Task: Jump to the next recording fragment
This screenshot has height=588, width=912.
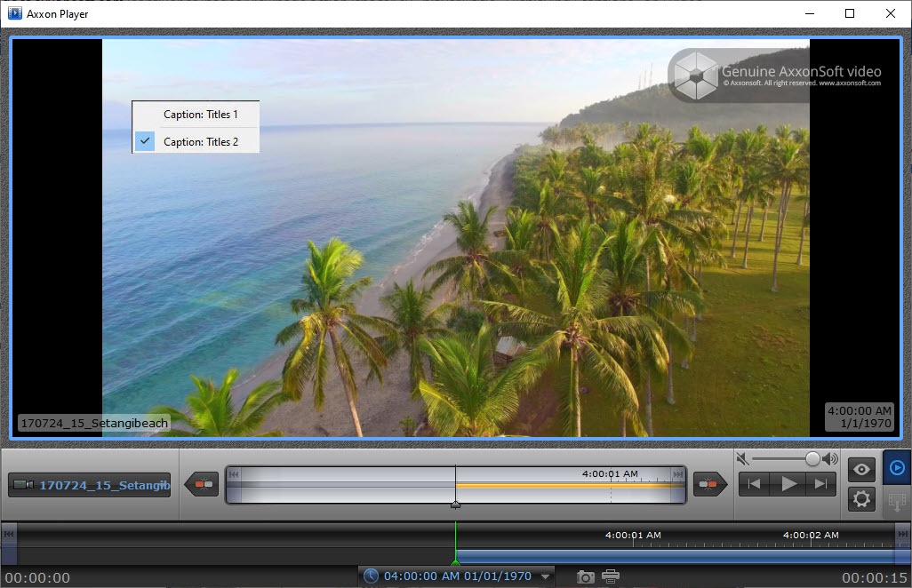Action: click(709, 484)
